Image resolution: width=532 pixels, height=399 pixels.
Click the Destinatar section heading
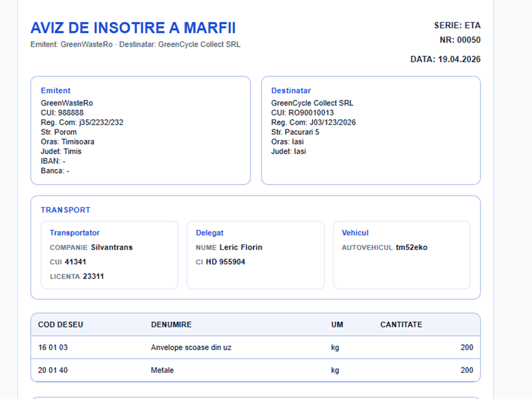(x=291, y=90)
